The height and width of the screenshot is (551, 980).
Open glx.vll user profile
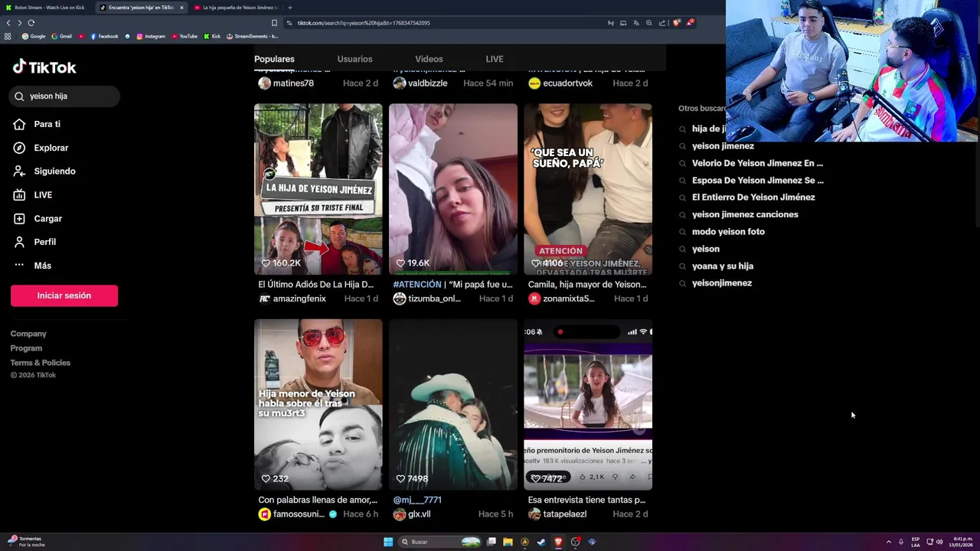412,514
